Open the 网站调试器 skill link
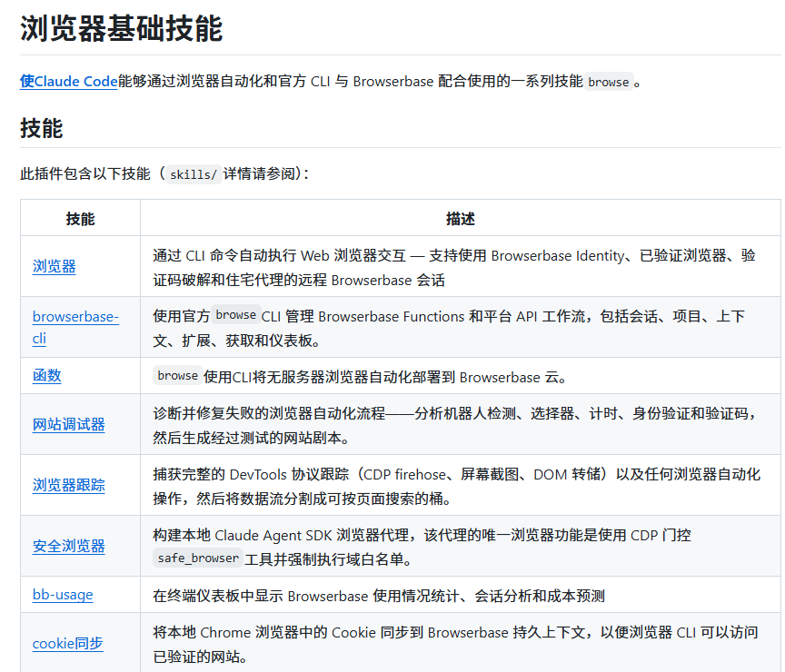Screen dimensions: 785x672 coord(68,424)
